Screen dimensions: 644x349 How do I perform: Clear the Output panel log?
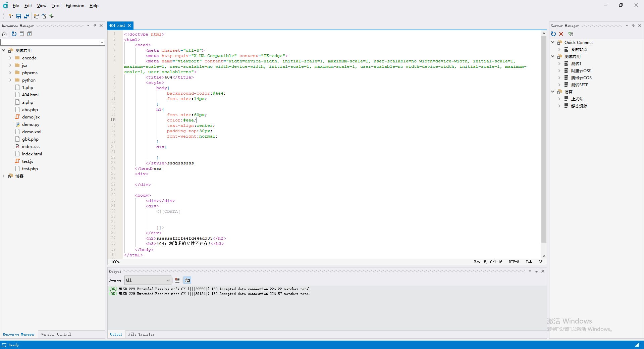click(177, 280)
